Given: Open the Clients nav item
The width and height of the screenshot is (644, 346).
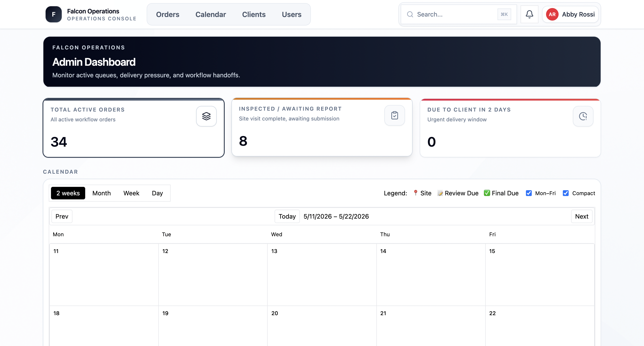Looking at the screenshot, I should 254,14.
